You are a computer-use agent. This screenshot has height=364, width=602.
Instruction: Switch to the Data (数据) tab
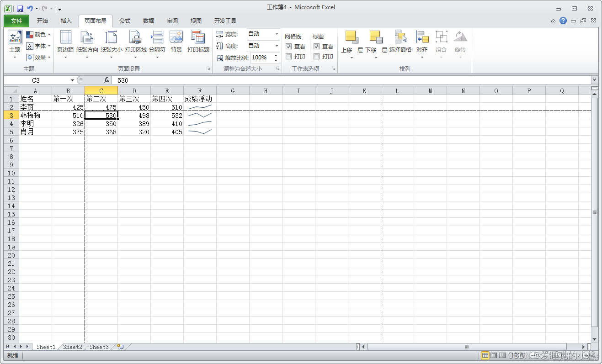(149, 21)
